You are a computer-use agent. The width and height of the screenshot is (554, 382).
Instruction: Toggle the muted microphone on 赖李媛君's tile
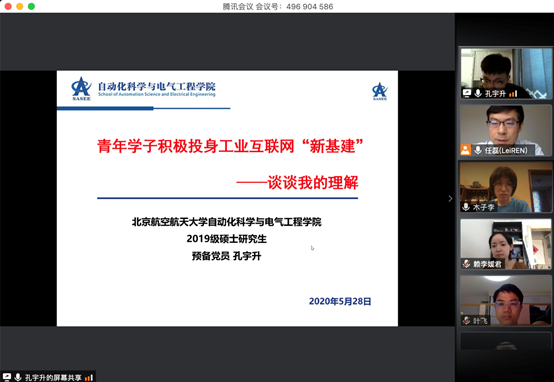pyautogui.click(x=466, y=264)
